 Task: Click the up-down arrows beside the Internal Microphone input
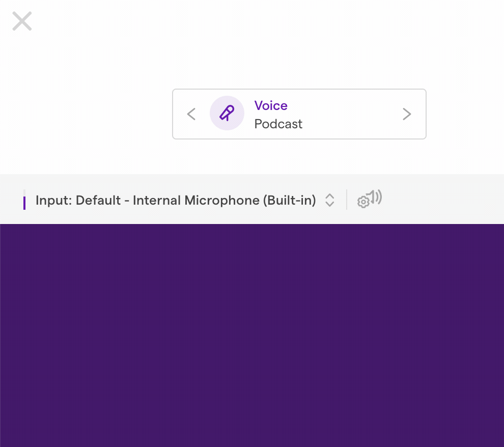pos(330,200)
